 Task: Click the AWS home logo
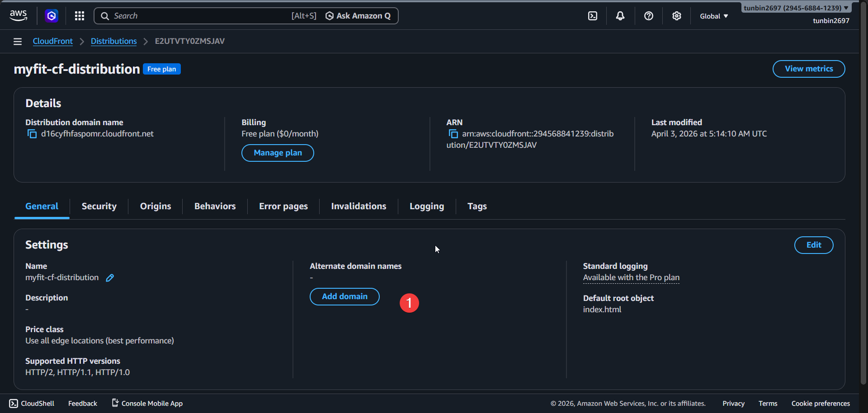18,15
